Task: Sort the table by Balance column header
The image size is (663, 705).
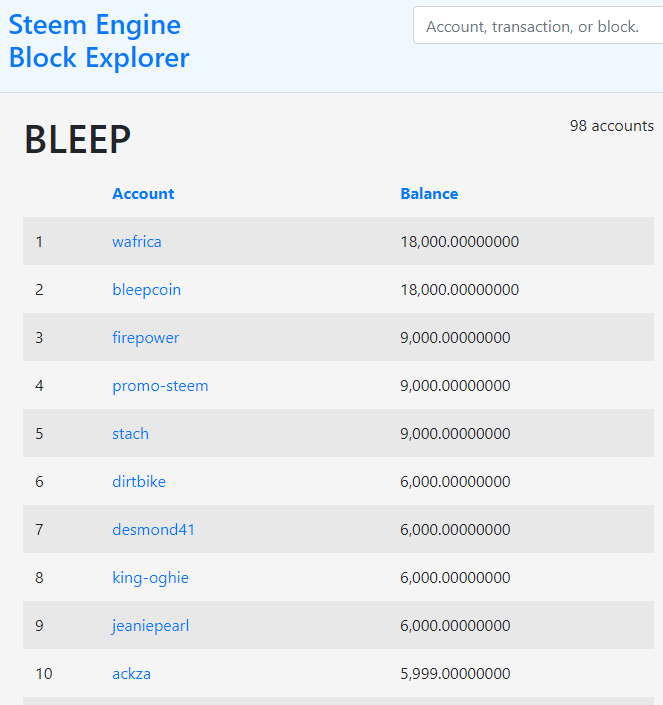Action: (x=429, y=194)
